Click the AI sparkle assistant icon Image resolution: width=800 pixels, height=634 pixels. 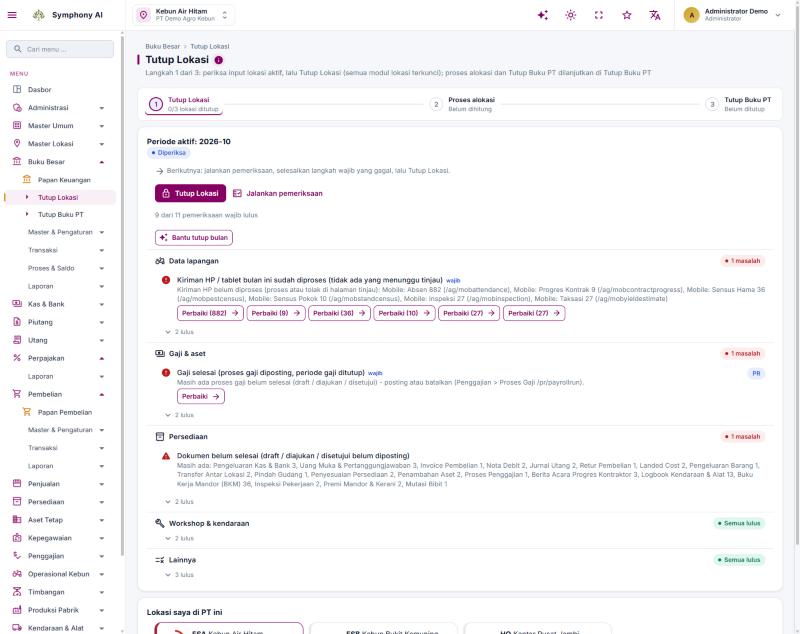coord(543,15)
